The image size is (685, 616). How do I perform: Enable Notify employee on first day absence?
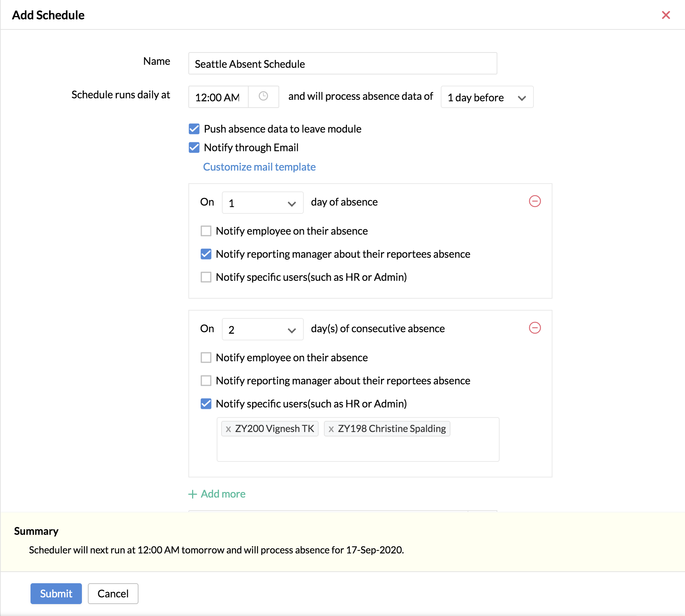pyautogui.click(x=206, y=231)
